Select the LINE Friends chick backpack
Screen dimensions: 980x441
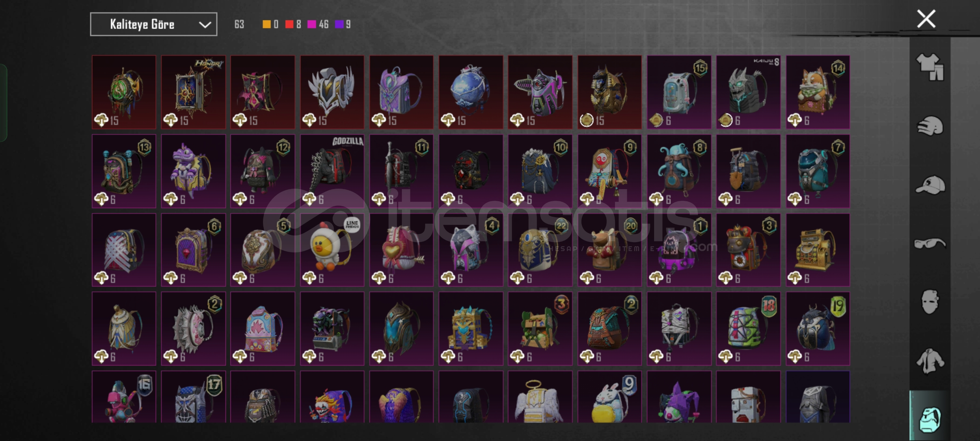click(332, 250)
